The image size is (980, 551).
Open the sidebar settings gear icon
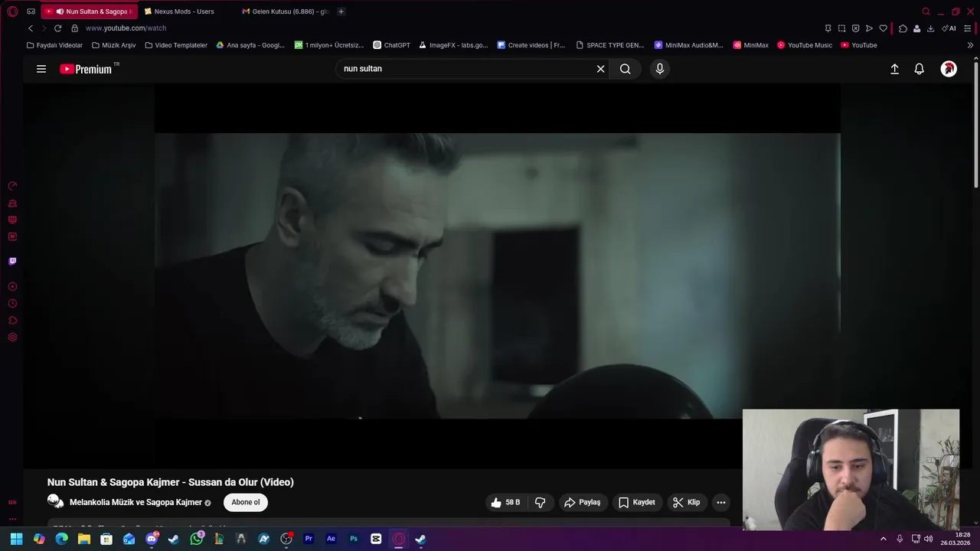pyautogui.click(x=12, y=337)
